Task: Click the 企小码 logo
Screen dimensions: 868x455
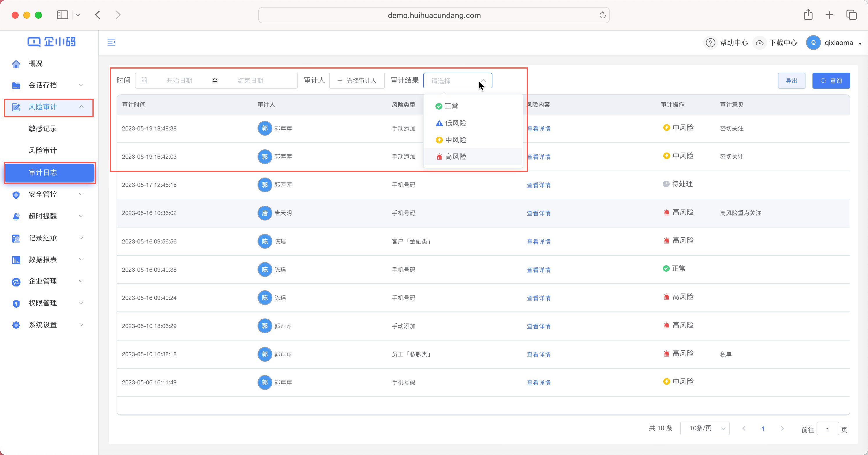Action: pyautogui.click(x=51, y=42)
